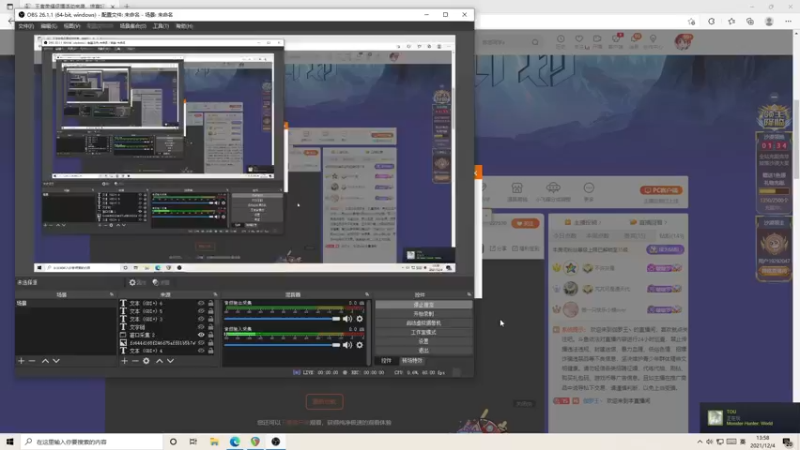Image resolution: width=800 pixels, height=450 pixels.
Task: Toggle lock on 窗口采集 2 source
Action: pos(210,335)
